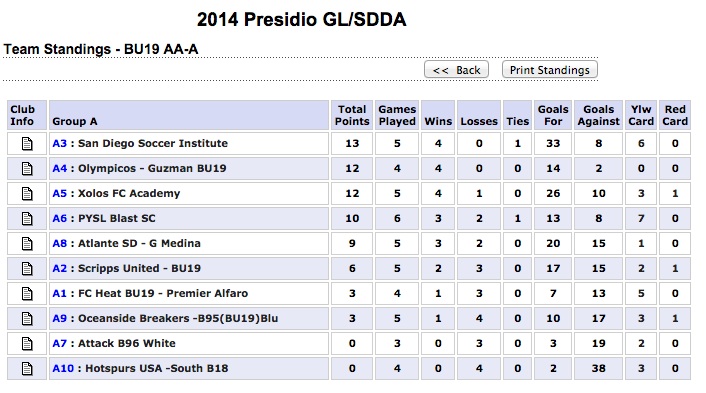
Task: Select the A6 team link
Action: click(x=59, y=218)
